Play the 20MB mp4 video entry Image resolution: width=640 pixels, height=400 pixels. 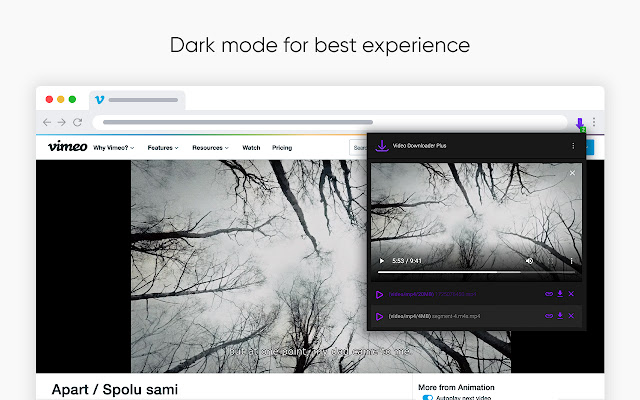click(379, 294)
